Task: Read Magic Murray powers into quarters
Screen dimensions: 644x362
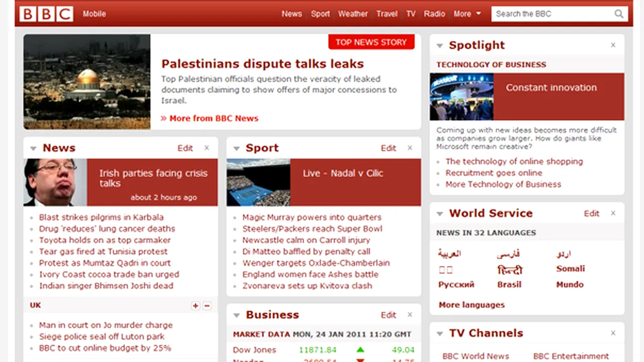Action: (x=312, y=217)
